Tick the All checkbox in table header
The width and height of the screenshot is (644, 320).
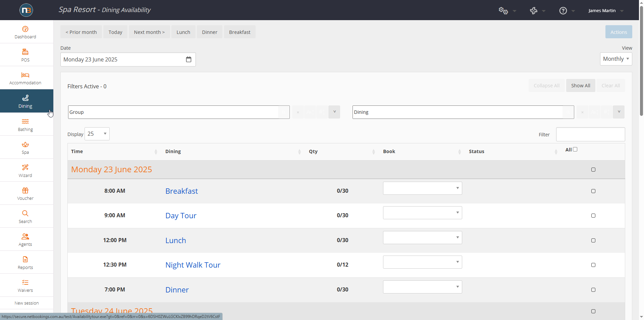(575, 149)
